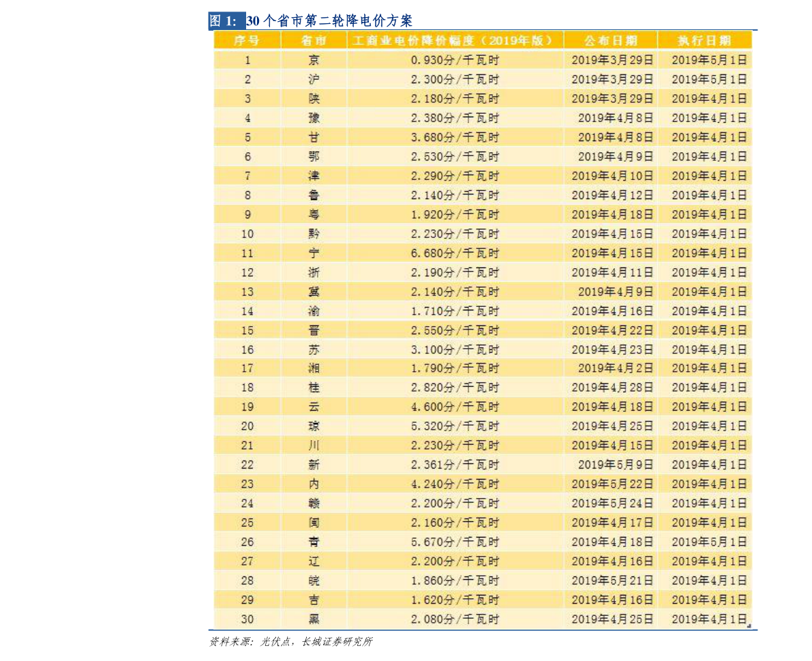This screenshot has width=812, height=661.
Task: Click province cell "赣"
Action: [x=314, y=503]
